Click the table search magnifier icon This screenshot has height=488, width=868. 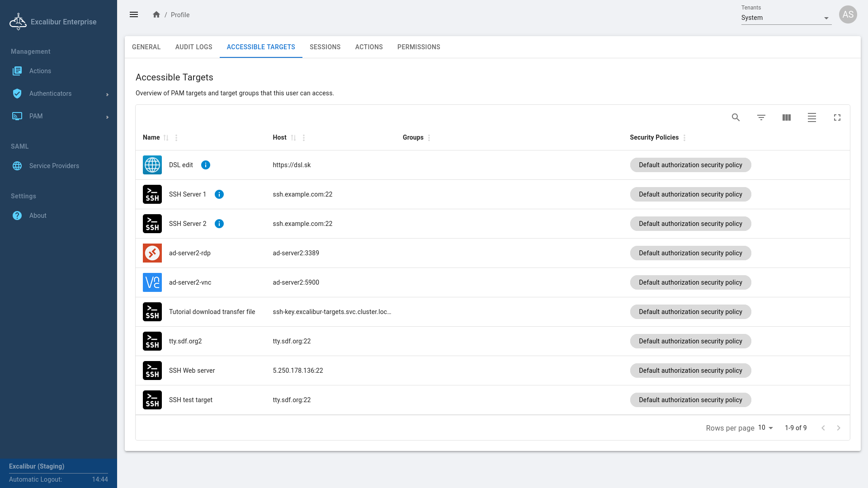click(736, 117)
